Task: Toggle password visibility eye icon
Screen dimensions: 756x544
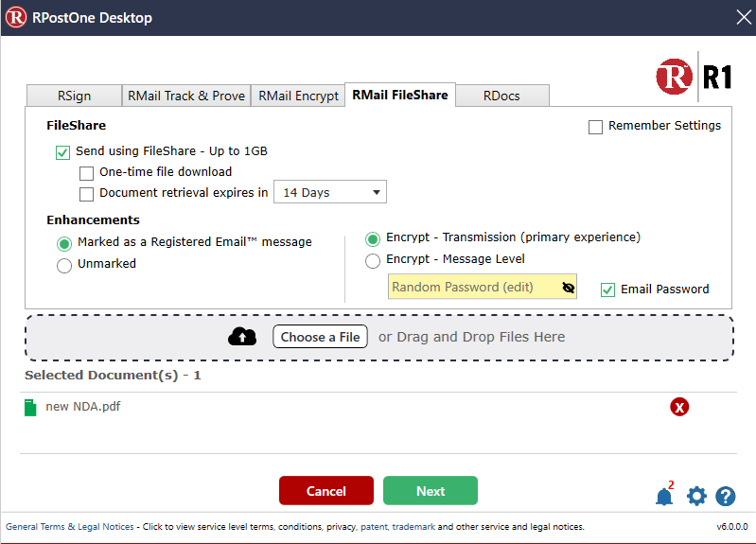Action: tap(568, 288)
